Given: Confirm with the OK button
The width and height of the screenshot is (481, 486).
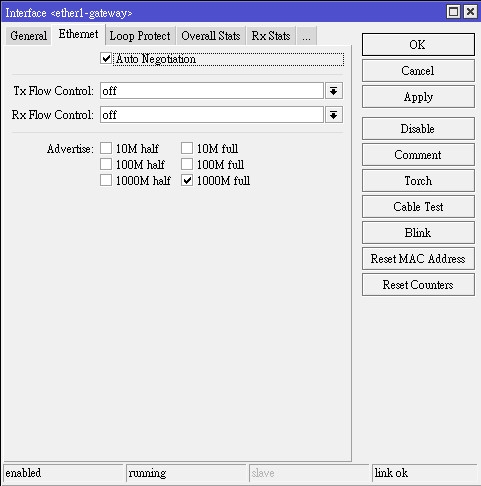Looking at the screenshot, I should tap(418, 44).
